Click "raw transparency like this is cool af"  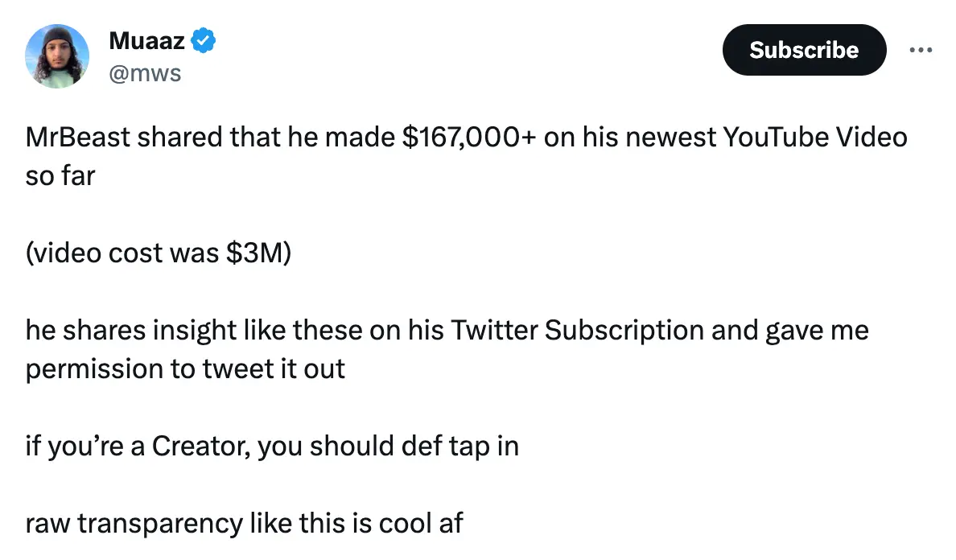(244, 523)
